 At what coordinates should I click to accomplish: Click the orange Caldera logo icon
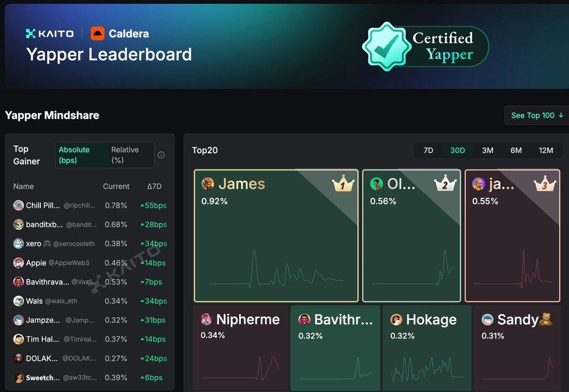tap(98, 34)
